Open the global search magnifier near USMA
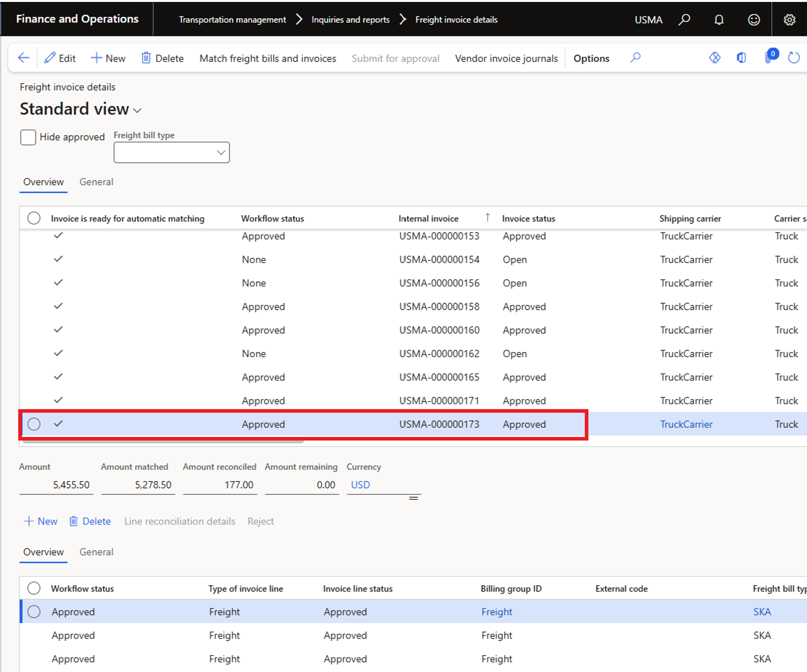 (684, 20)
